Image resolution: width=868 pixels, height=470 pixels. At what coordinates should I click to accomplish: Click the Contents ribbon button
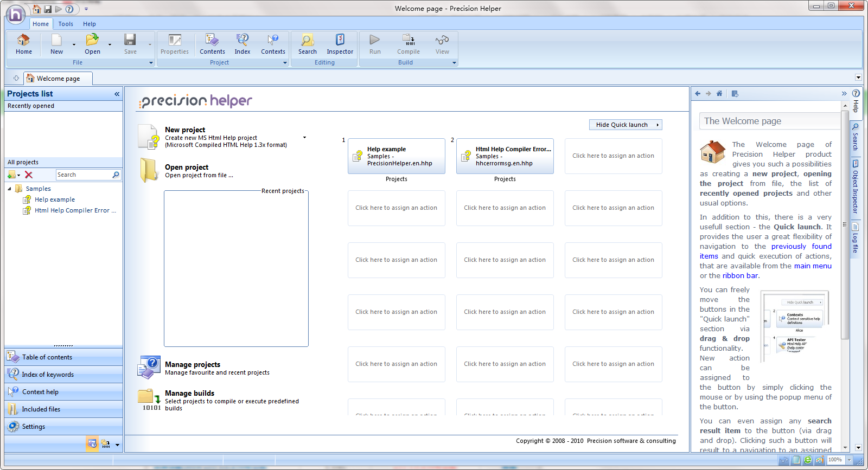coord(212,44)
